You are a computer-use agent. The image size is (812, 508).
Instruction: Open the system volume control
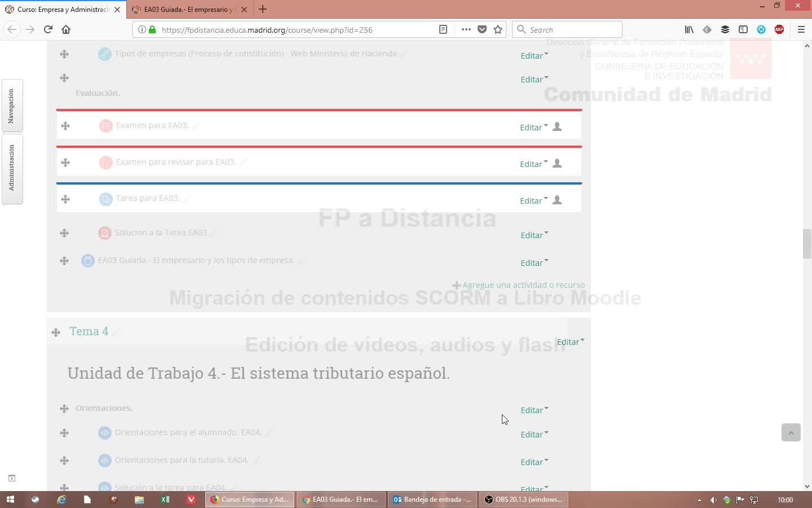click(x=713, y=500)
